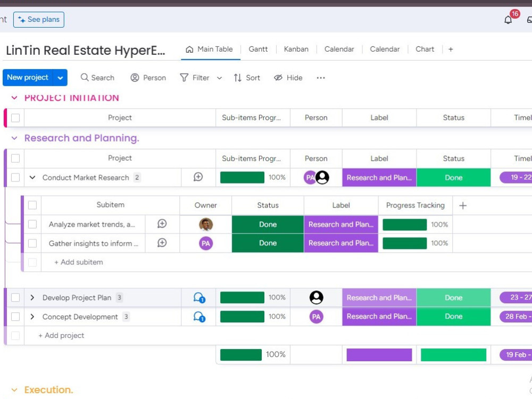This screenshot has height=399, width=532.
Task: Click Add subitem under Conduct Market Research
Action: (x=78, y=262)
